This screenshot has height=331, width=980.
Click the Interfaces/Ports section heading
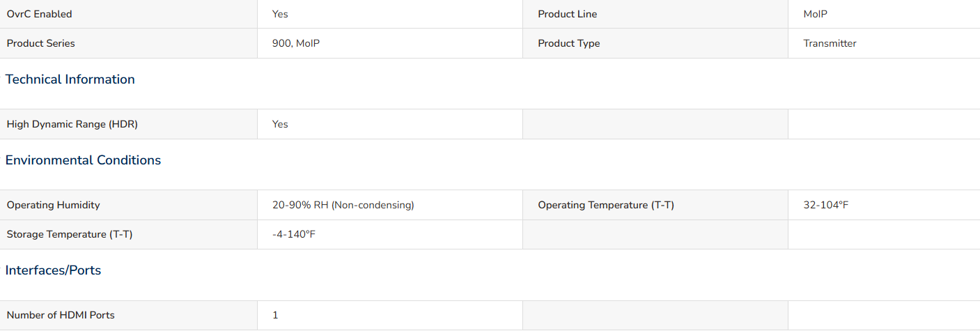click(x=54, y=270)
